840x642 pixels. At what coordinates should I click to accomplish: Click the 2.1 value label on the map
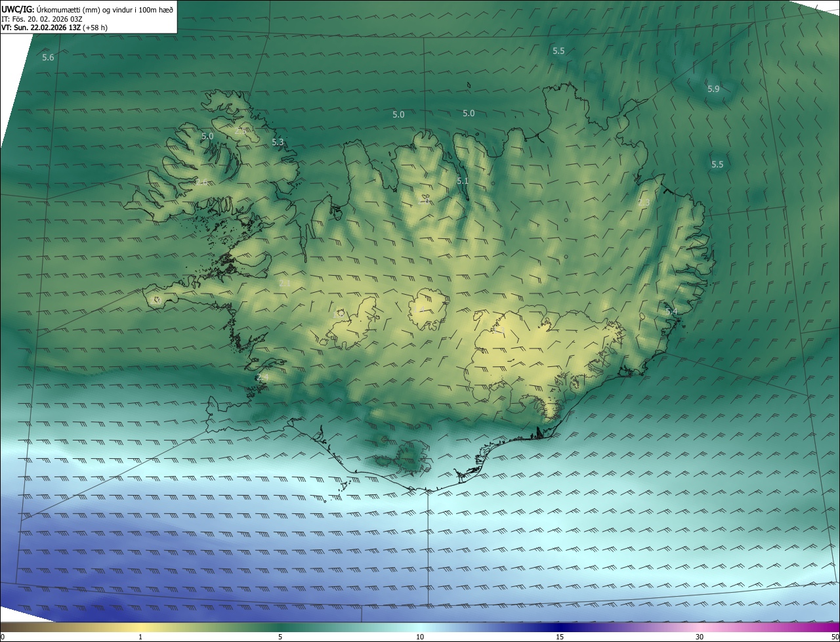(x=285, y=283)
